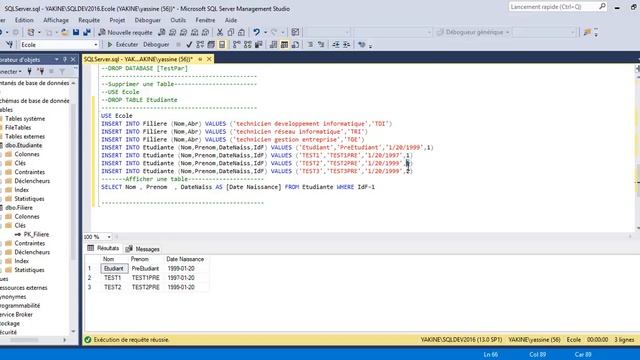Toggle Include Actual Execution Plan icon
The height and width of the screenshot is (360, 640).
[237, 44]
